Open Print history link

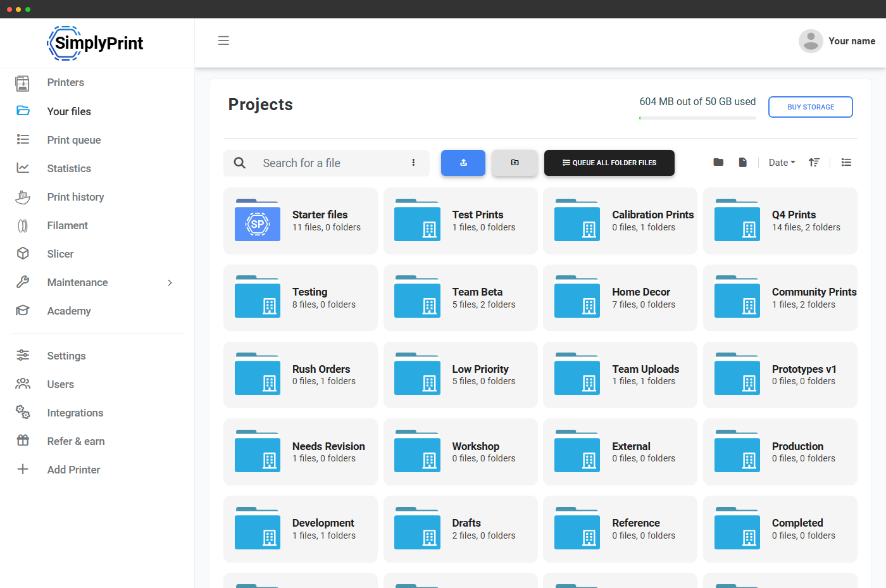coord(76,197)
